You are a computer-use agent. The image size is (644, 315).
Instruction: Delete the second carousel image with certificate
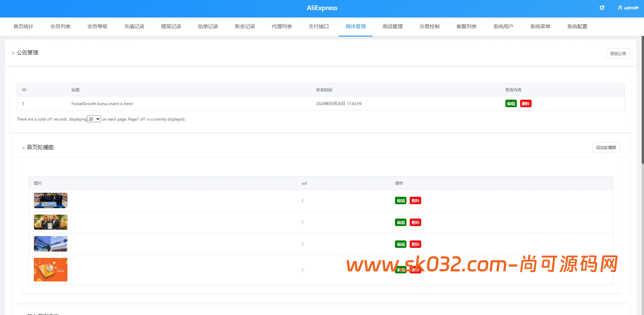tap(415, 222)
